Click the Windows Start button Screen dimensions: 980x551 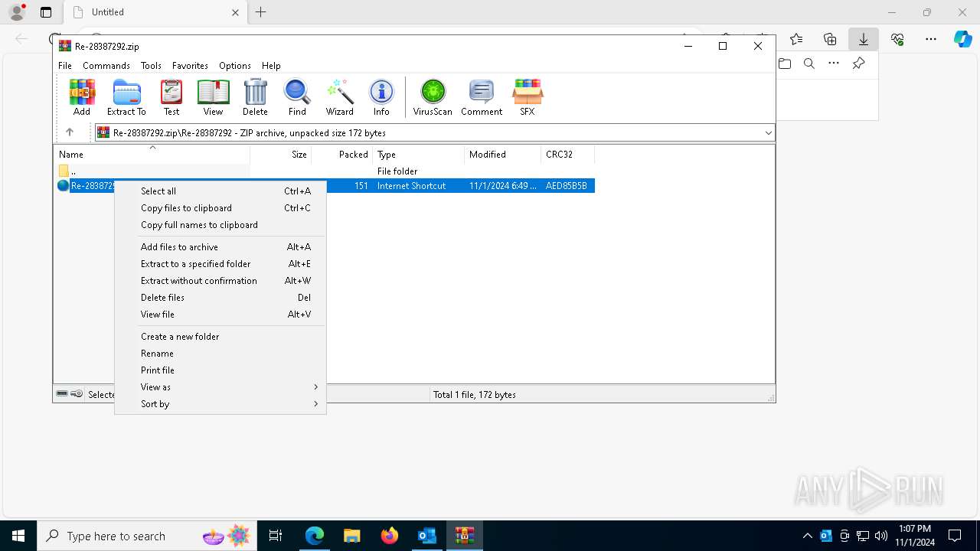click(18, 536)
